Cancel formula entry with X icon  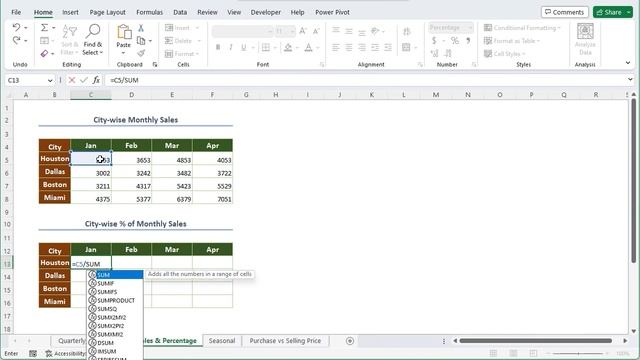72,80
